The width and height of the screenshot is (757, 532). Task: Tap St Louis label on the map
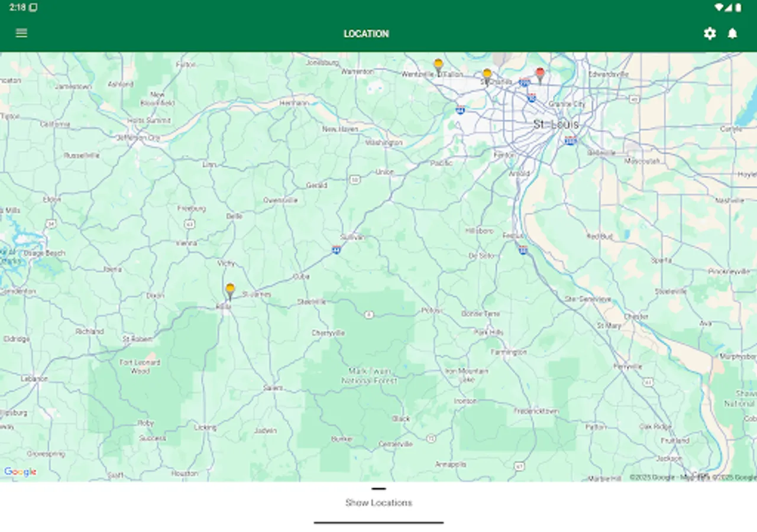(x=557, y=125)
